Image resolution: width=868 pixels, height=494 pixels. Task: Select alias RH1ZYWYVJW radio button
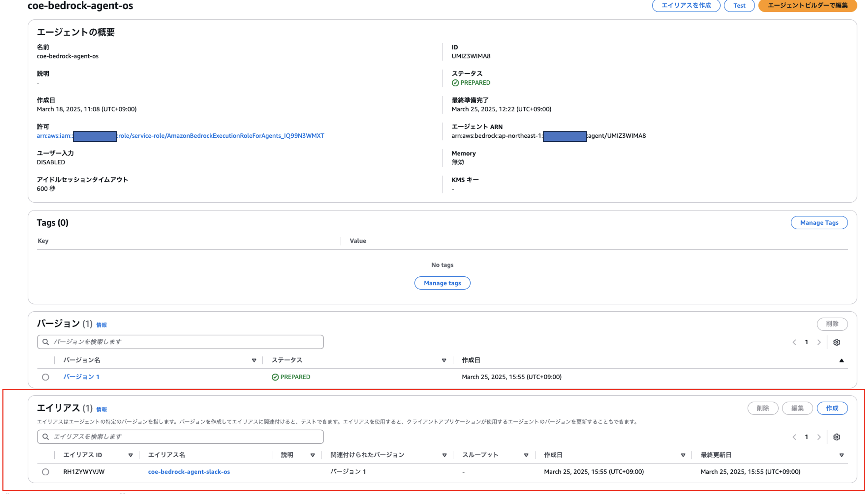click(x=45, y=472)
